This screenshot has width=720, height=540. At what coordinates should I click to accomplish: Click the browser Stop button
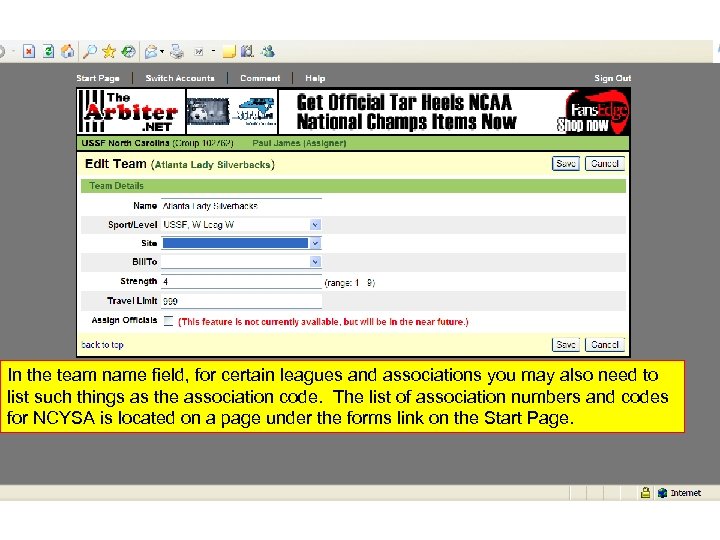pos(28,51)
